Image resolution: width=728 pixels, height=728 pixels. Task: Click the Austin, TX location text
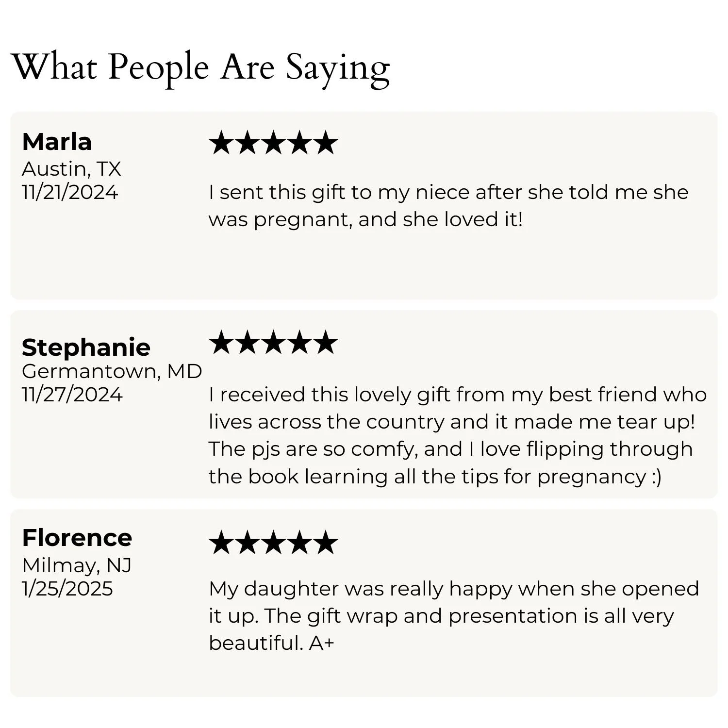click(x=71, y=169)
